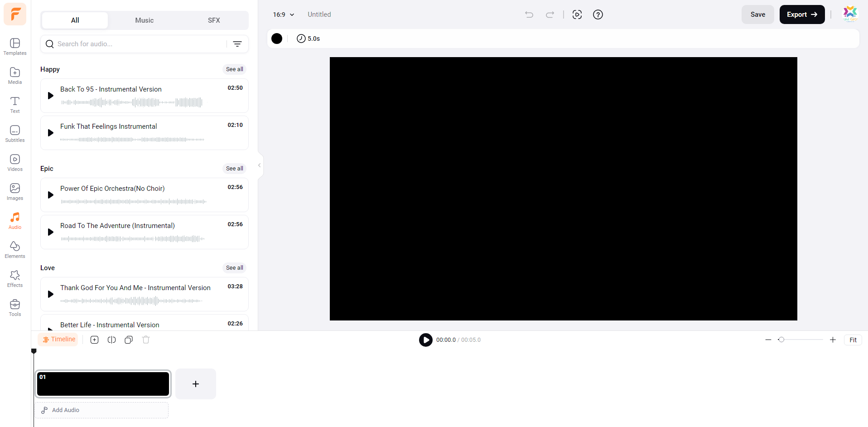868x427 pixels.
Task: Switch to the Music tab
Action: (x=144, y=20)
